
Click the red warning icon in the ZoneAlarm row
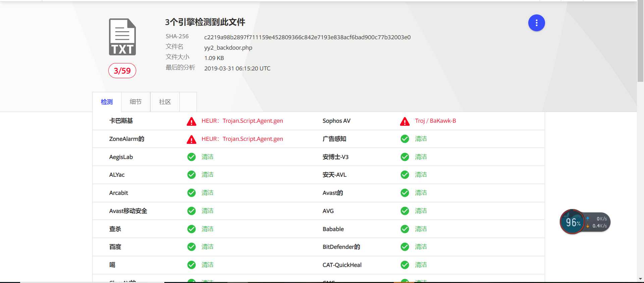[192, 139]
